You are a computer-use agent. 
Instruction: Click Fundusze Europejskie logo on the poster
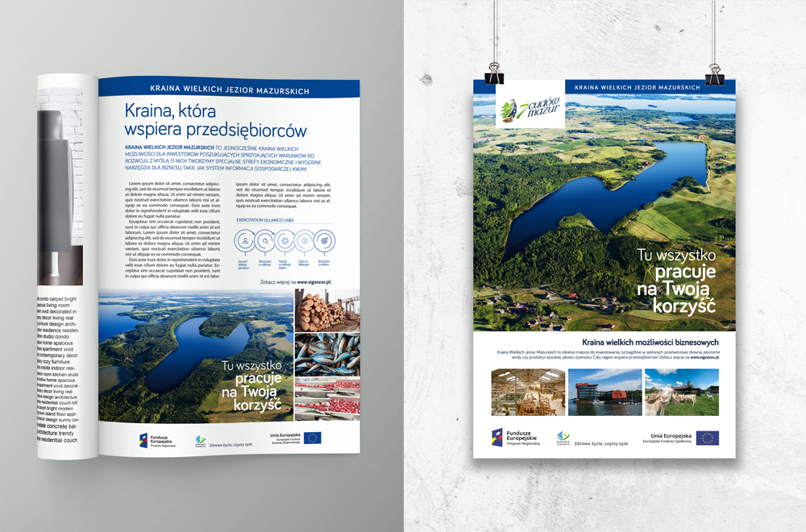coord(516,438)
